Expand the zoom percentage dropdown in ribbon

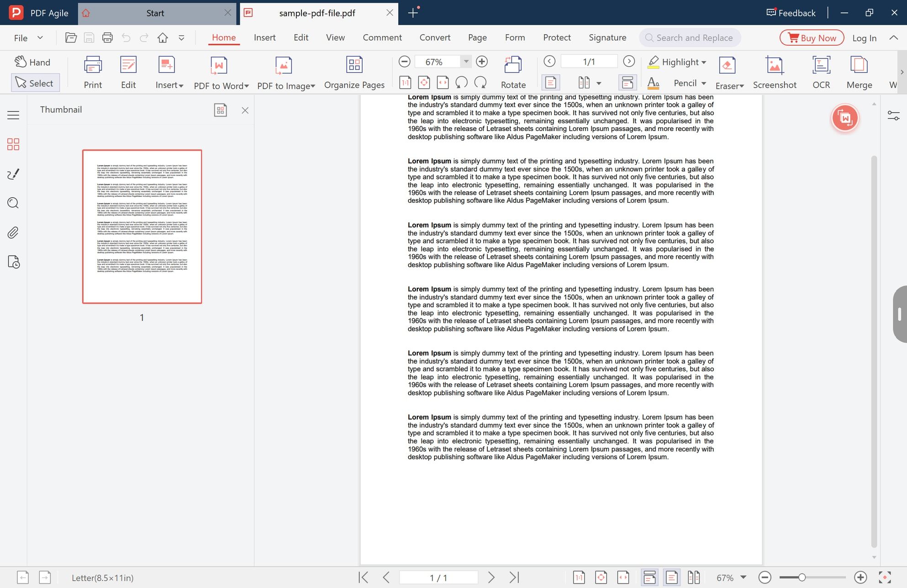tap(466, 62)
